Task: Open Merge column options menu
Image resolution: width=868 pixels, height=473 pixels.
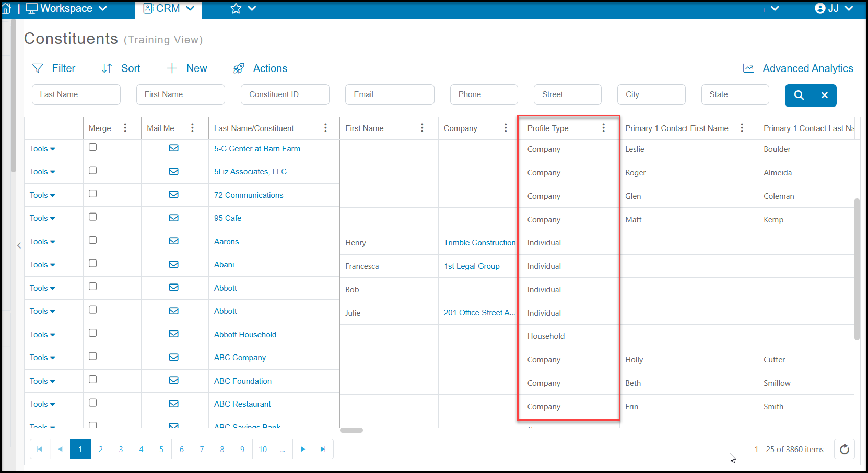Action: (125, 128)
